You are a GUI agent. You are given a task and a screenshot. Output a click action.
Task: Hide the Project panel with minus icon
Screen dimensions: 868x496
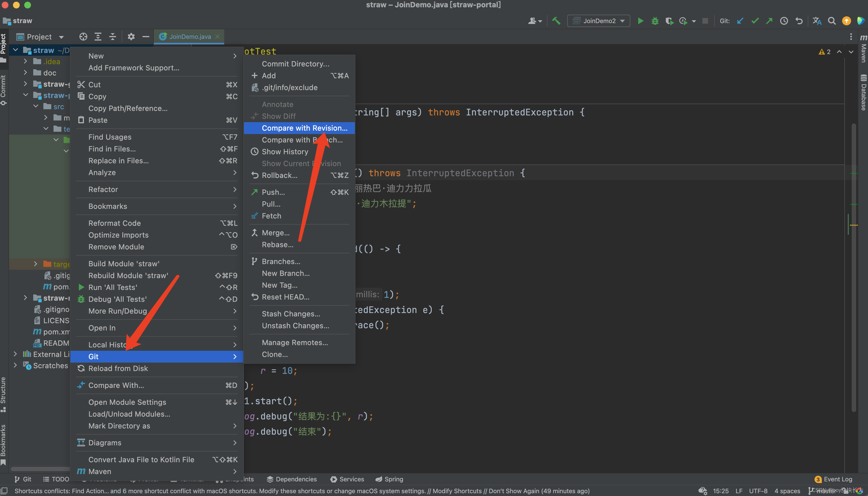click(x=146, y=36)
